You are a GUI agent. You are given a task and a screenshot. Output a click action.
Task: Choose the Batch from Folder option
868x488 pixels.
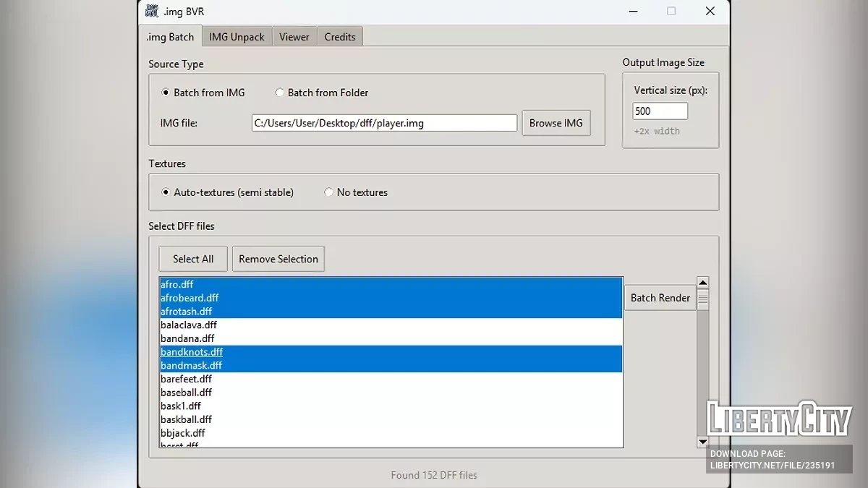pyautogui.click(x=280, y=93)
